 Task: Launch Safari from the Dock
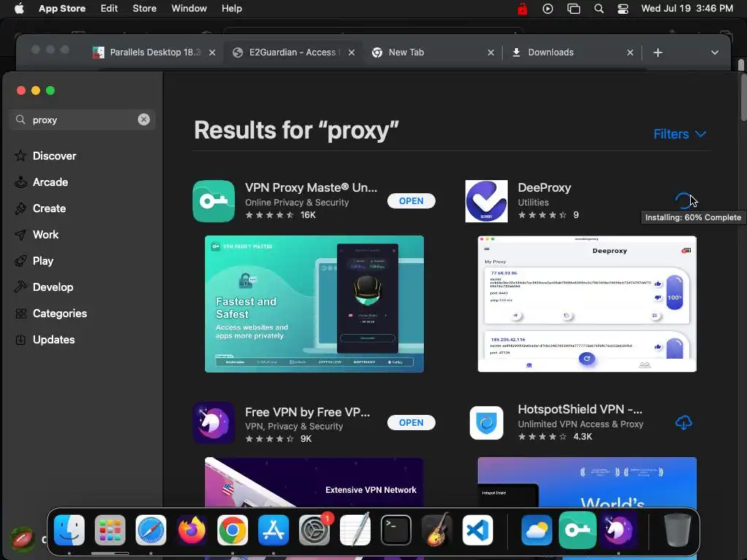[151, 530]
